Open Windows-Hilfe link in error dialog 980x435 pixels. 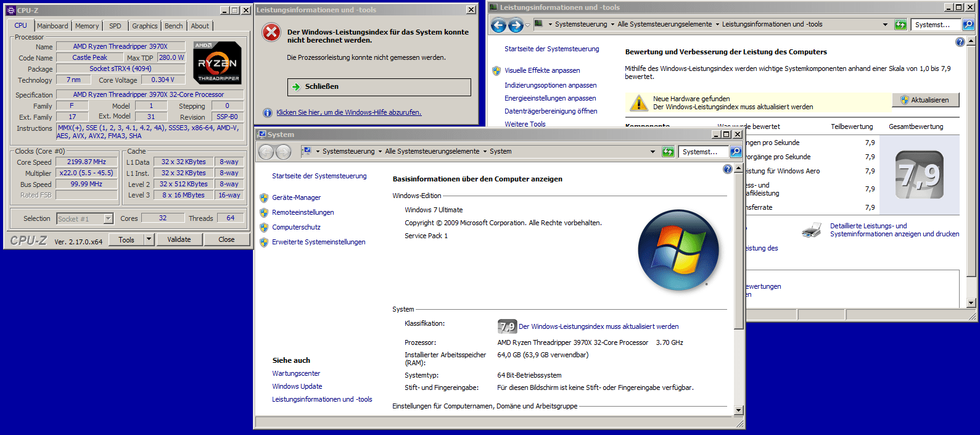click(348, 112)
